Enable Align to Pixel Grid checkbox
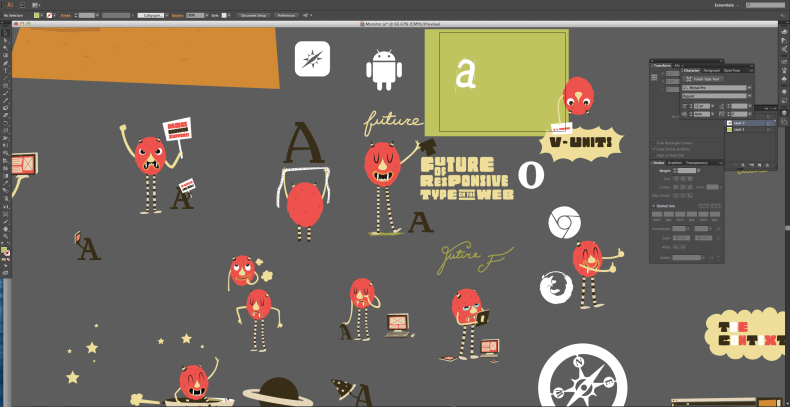Image resolution: width=790 pixels, height=407 pixels. [x=653, y=155]
